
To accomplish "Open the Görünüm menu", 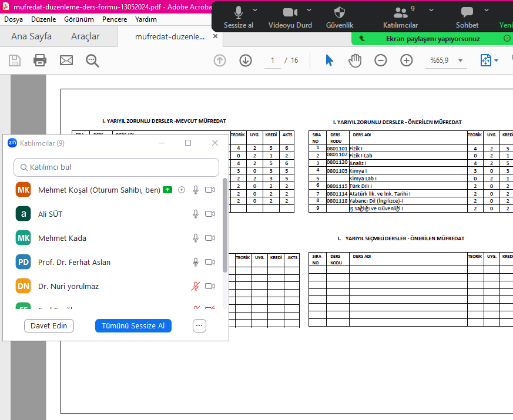I will tap(79, 19).
